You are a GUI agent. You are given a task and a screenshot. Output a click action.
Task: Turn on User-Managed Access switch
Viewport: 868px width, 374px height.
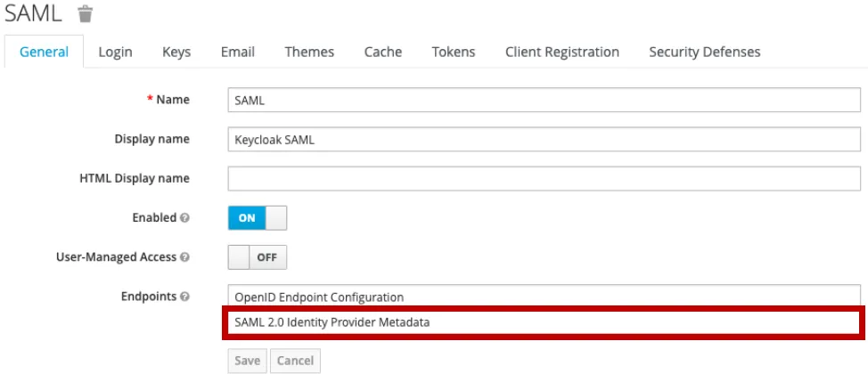(x=258, y=257)
